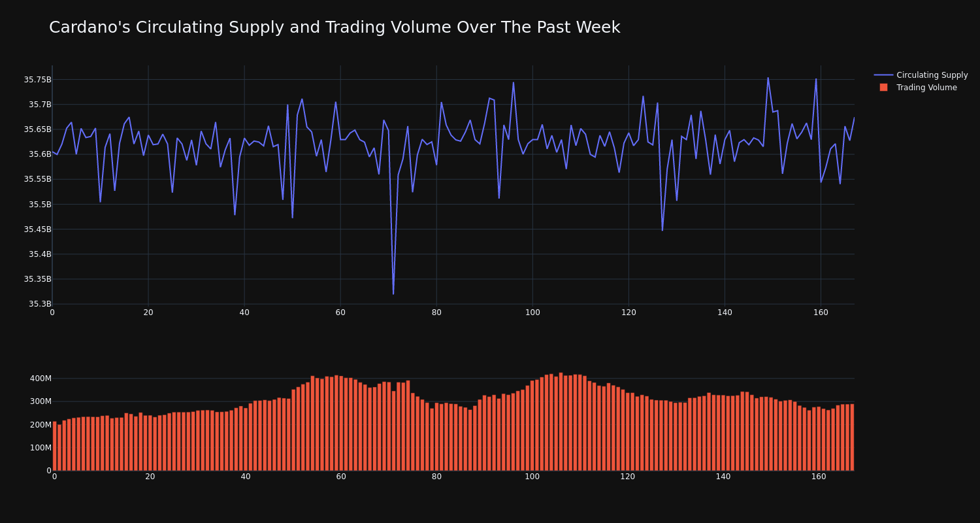Screen dimensions: 980x523
Task: Click x-axis tick 20 on volume chart
Action: click(x=150, y=477)
